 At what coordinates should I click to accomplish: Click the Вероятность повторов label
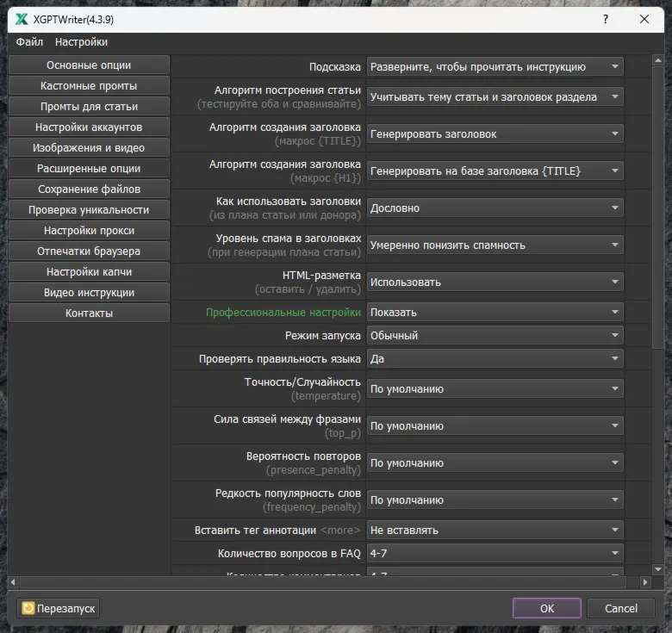[x=303, y=456]
